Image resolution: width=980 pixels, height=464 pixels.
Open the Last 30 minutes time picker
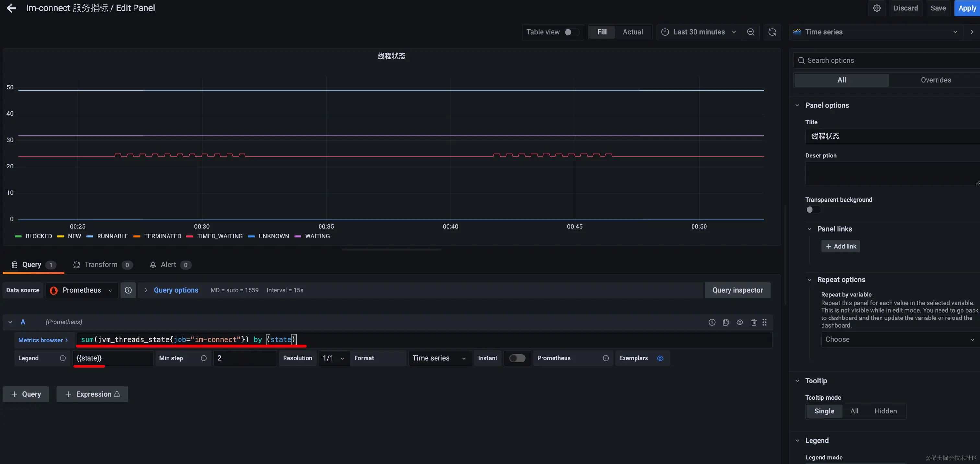tap(699, 32)
